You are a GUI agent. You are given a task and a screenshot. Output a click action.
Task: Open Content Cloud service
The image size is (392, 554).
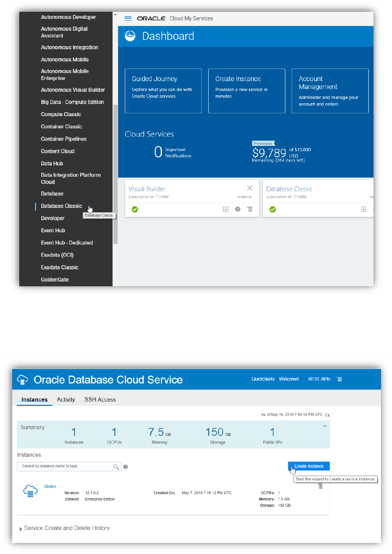pos(57,151)
